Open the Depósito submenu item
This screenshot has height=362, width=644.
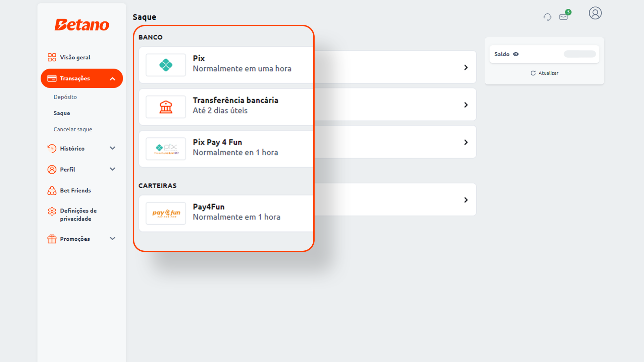point(65,97)
